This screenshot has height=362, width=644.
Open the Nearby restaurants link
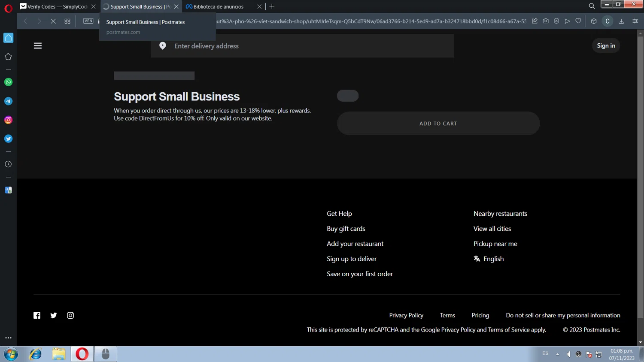click(500, 214)
